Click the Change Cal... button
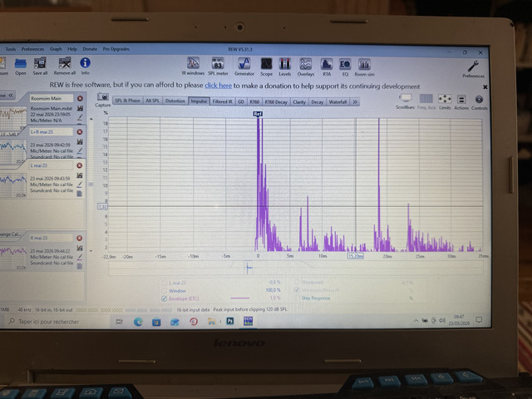Viewport: 532px width, 399px height. point(11,234)
